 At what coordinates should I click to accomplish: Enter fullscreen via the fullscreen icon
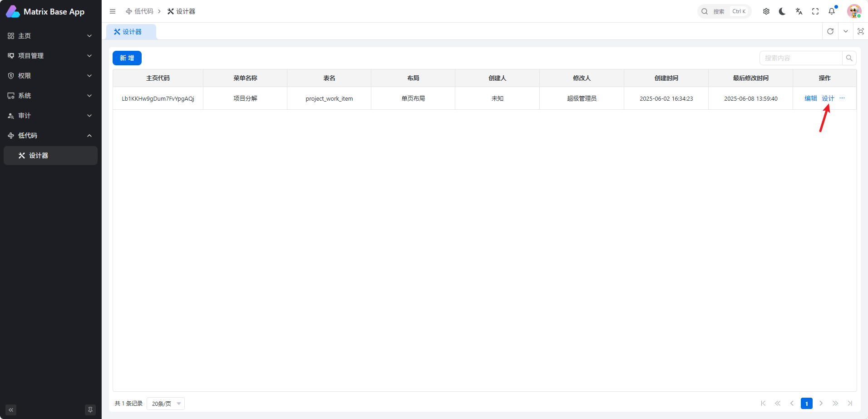click(815, 11)
